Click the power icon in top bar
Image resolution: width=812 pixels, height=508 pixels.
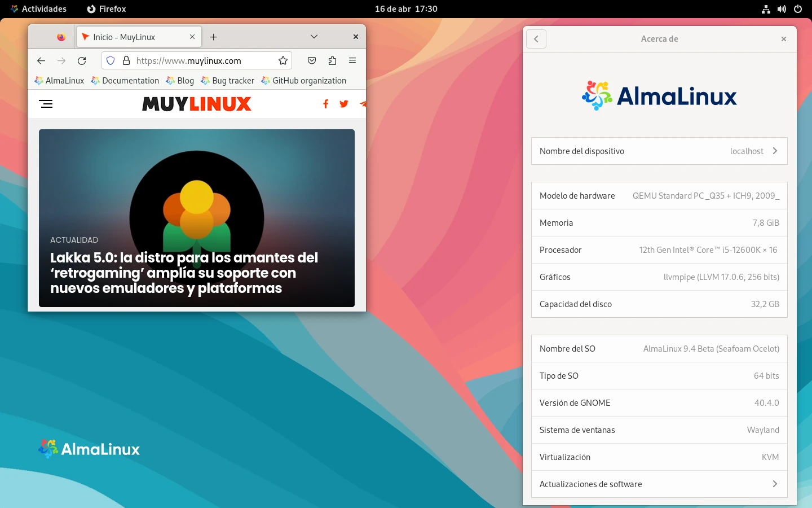point(797,9)
